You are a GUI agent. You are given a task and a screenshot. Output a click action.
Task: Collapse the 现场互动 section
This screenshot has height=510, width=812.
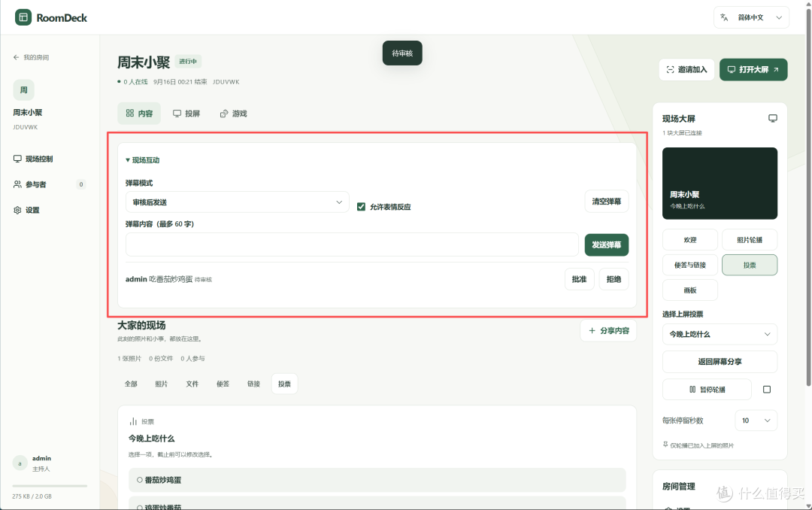click(142, 160)
